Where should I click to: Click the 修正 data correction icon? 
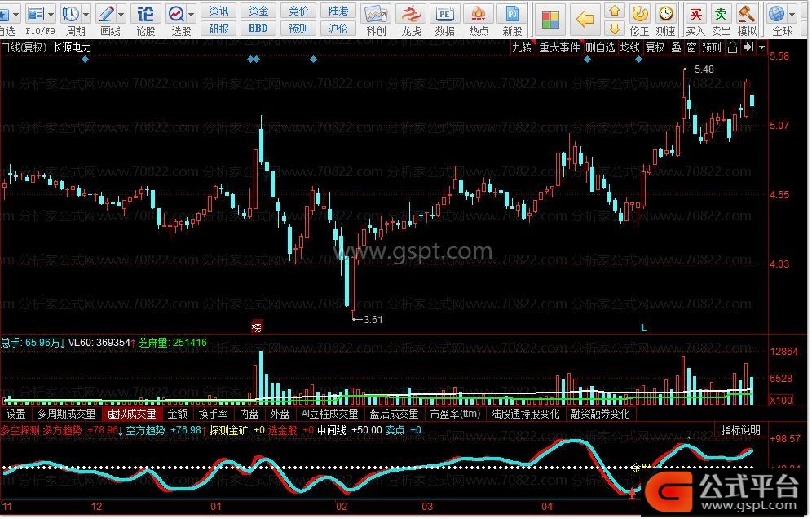[640, 14]
